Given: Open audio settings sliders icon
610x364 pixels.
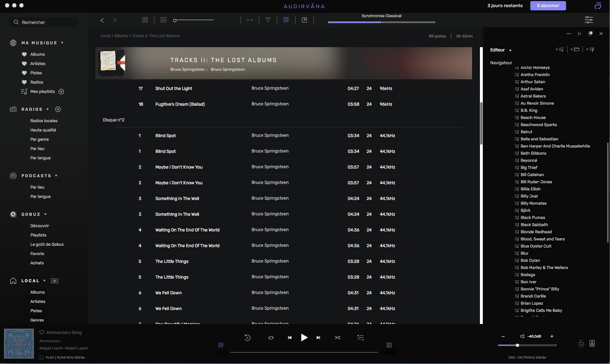Looking at the screenshot, I should point(589,20).
